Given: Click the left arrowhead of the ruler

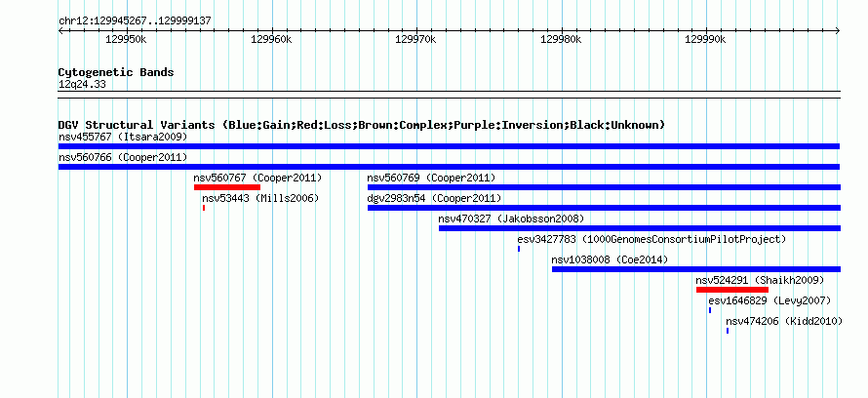Looking at the screenshot, I should pyautogui.click(x=60, y=31).
